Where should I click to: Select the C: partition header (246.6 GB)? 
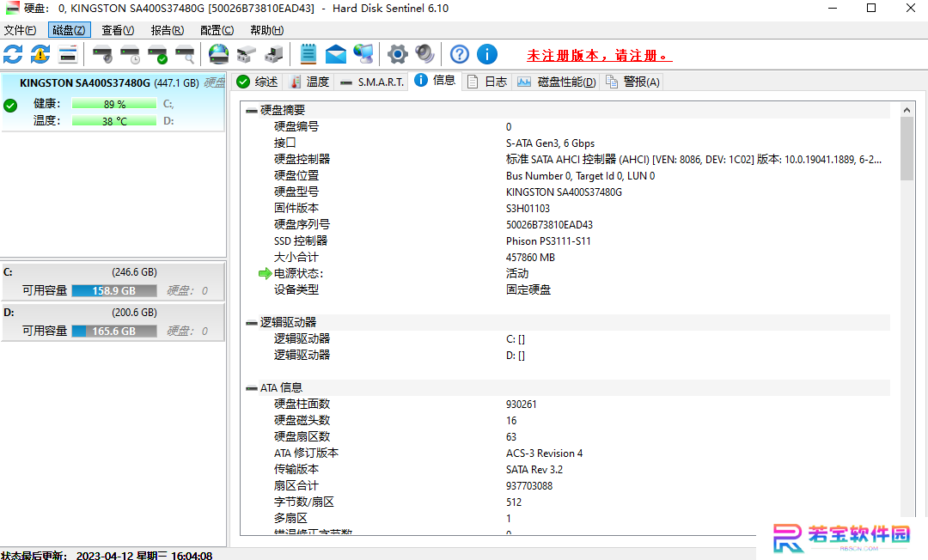click(113, 272)
